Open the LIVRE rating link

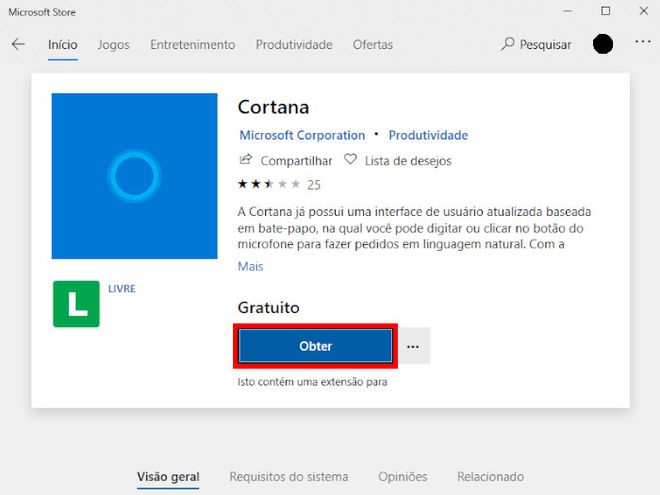pyautogui.click(x=122, y=289)
